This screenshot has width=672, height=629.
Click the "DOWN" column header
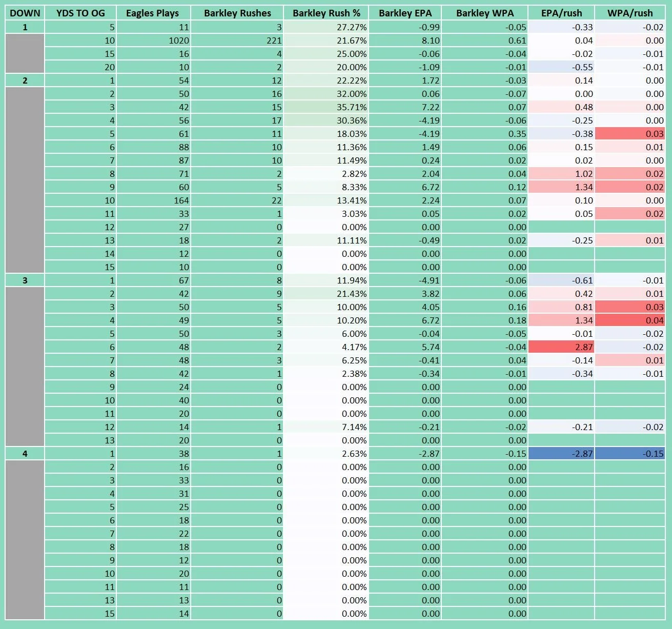point(25,13)
